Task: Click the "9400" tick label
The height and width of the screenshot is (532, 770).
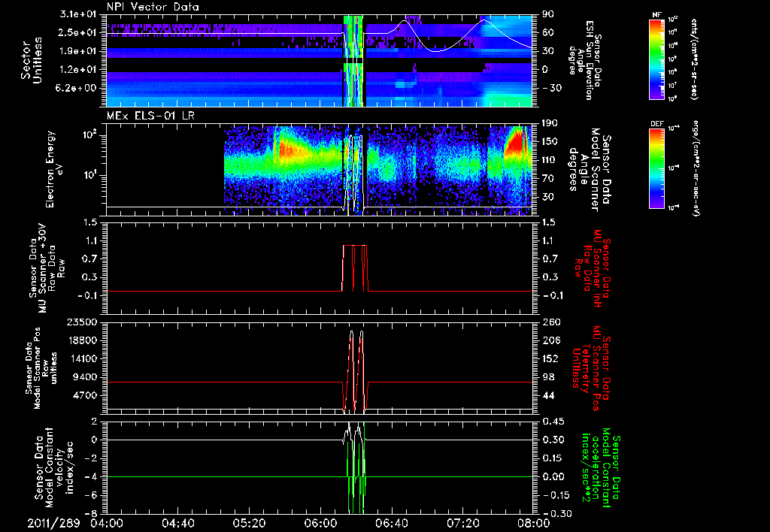Action: point(84,377)
